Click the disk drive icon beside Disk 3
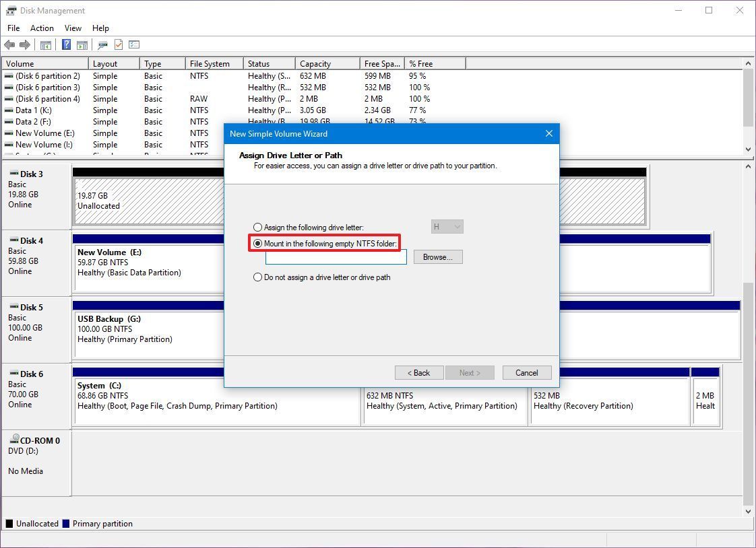 (x=13, y=174)
